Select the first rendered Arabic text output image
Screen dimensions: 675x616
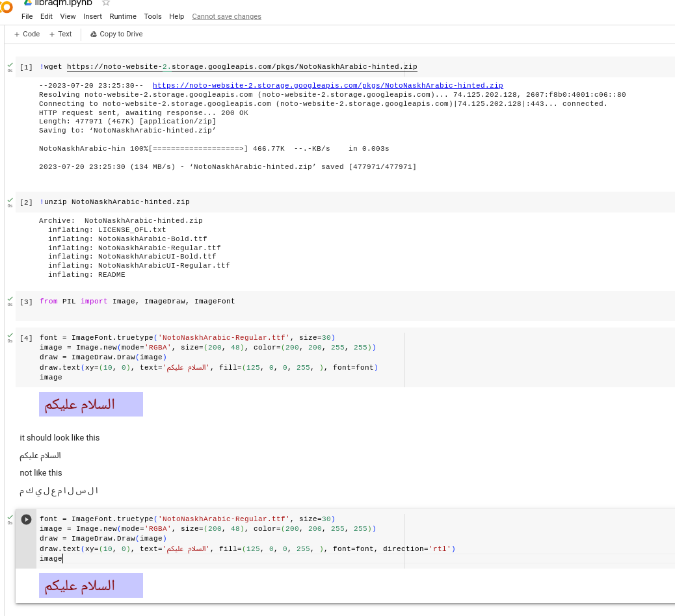(90, 404)
